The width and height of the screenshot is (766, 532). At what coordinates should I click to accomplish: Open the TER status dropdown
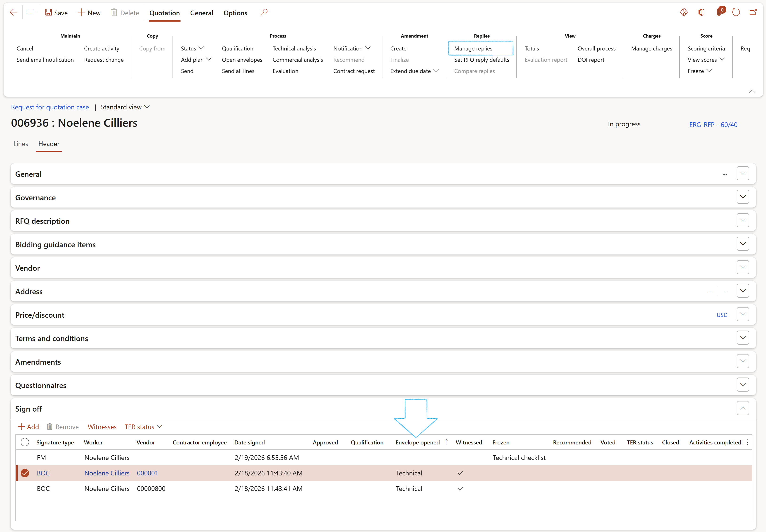click(x=143, y=427)
